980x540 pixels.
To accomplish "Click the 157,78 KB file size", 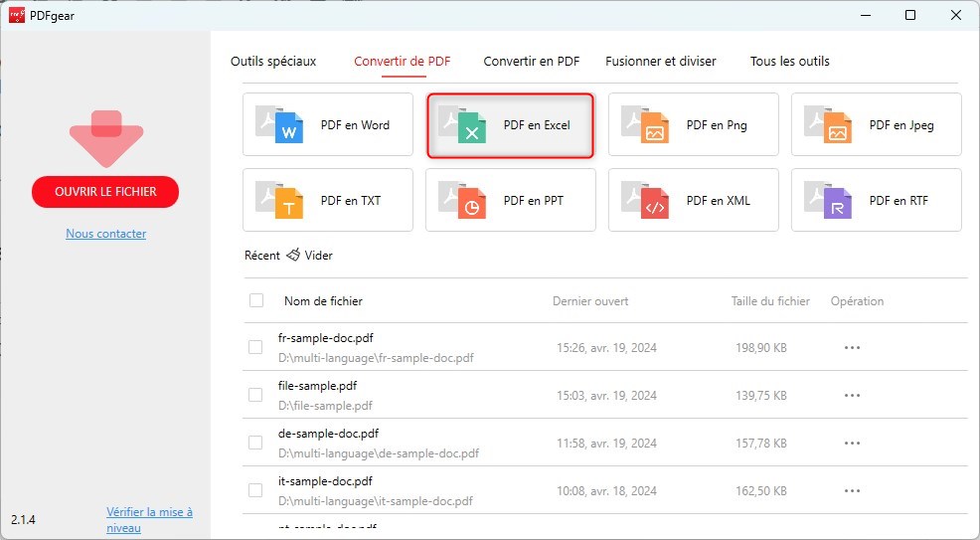I will (761, 444).
